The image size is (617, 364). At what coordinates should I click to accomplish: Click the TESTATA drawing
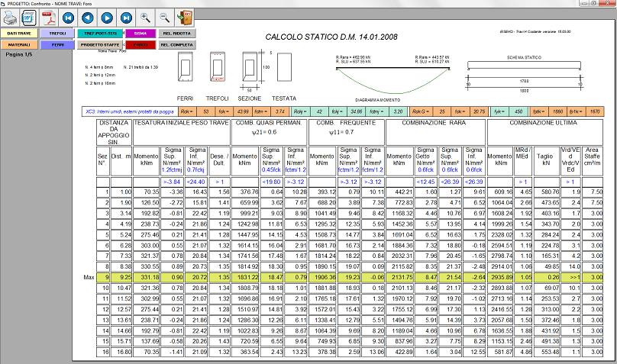tap(284, 67)
